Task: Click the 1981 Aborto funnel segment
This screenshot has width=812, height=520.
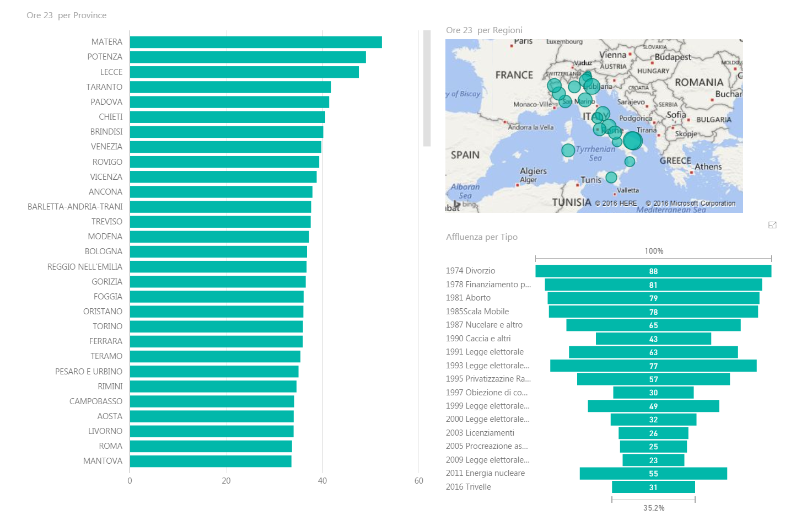Action: [x=653, y=298]
